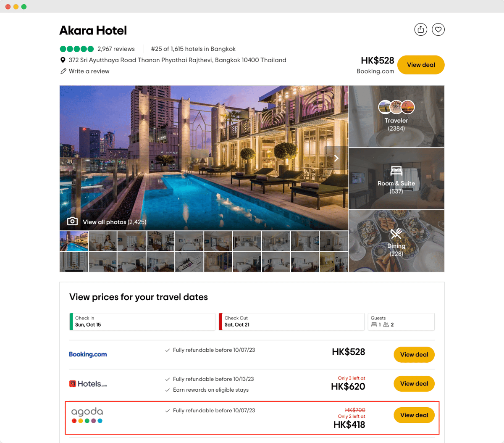This screenshot has width=504, height=443.
Task: Click the map pin address icon
Action: (63, 60)
